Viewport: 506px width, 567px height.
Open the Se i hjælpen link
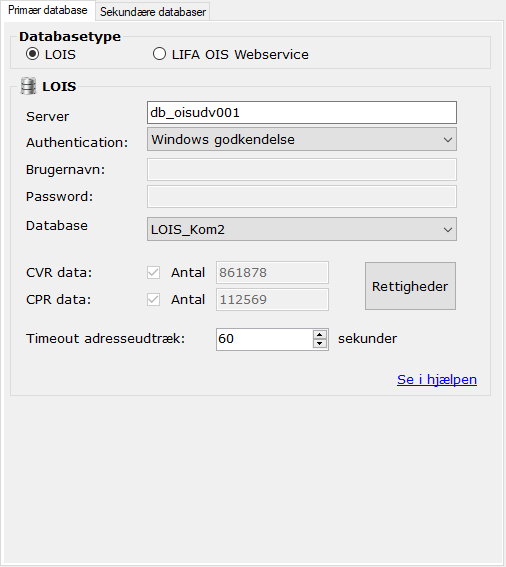click(x=437, y=380)
